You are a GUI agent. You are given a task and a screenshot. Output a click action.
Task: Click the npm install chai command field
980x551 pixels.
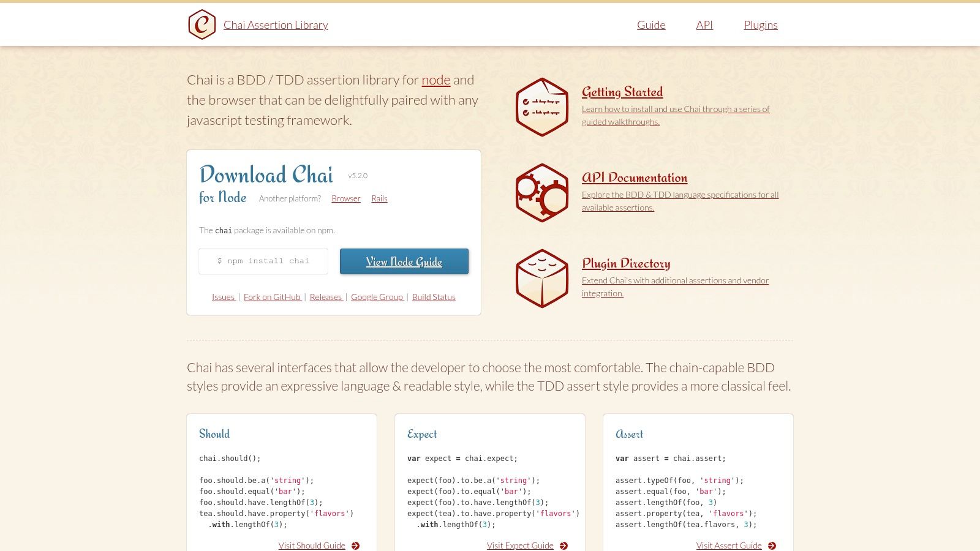coord(263,261)
